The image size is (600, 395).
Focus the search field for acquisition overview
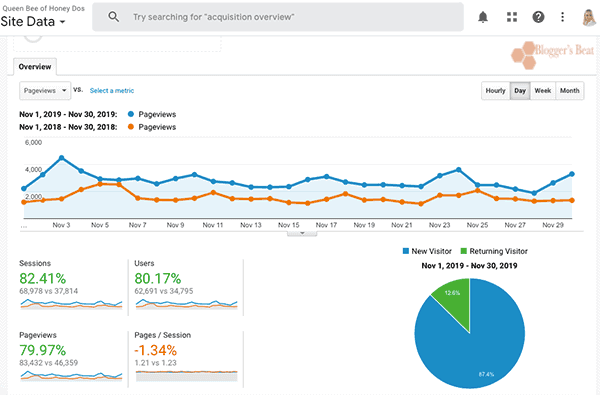coord(278,17)
